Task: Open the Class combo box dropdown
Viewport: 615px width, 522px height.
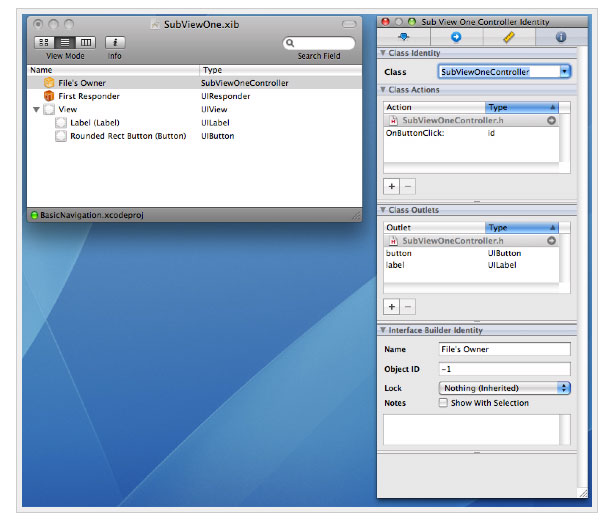Action: click(x=565, y=72)
